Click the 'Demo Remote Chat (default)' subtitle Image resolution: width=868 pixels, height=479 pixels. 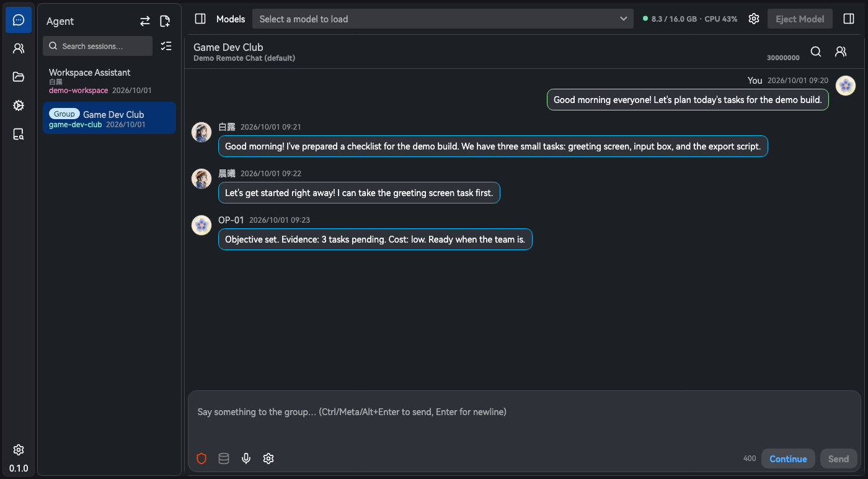point(244,58)
